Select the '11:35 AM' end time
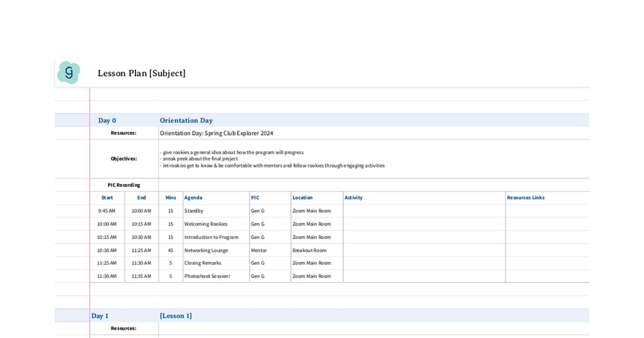Screen dimensions: 644x338 point(141,276)
